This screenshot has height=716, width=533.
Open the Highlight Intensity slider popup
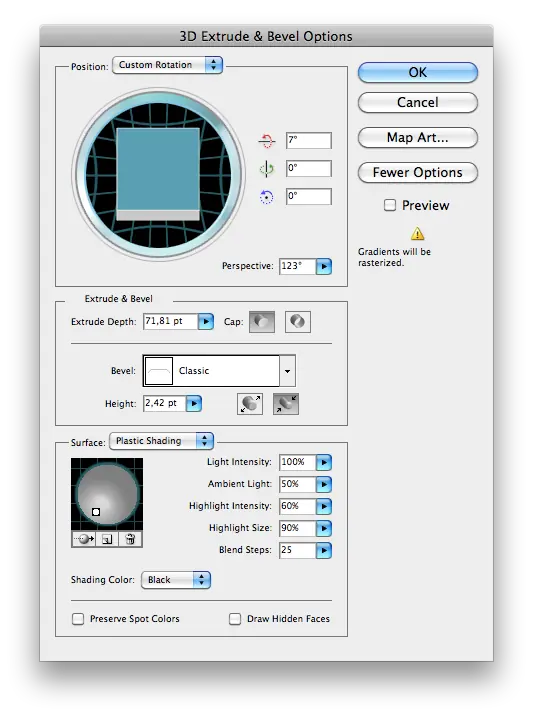tap(324, 506)
